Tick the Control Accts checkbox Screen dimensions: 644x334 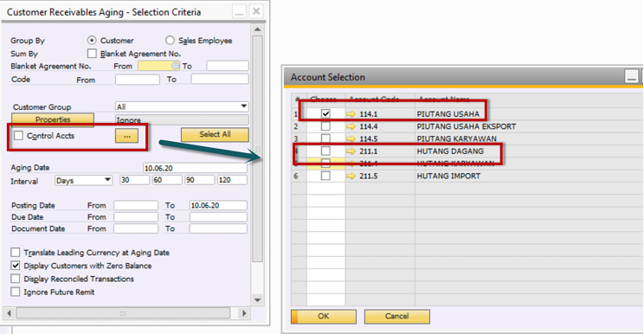[x=18, y=135]
